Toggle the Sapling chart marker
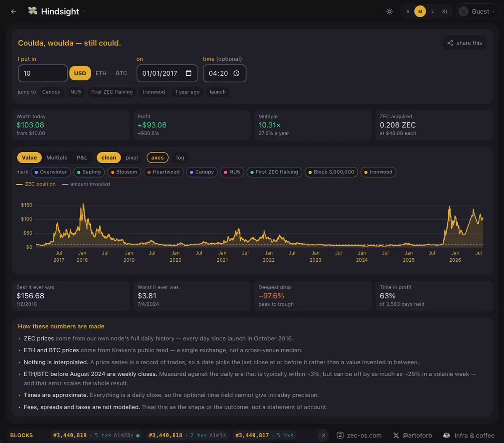Image resolution: width=504 pixels, height=443 pixels. coord(89,172)
